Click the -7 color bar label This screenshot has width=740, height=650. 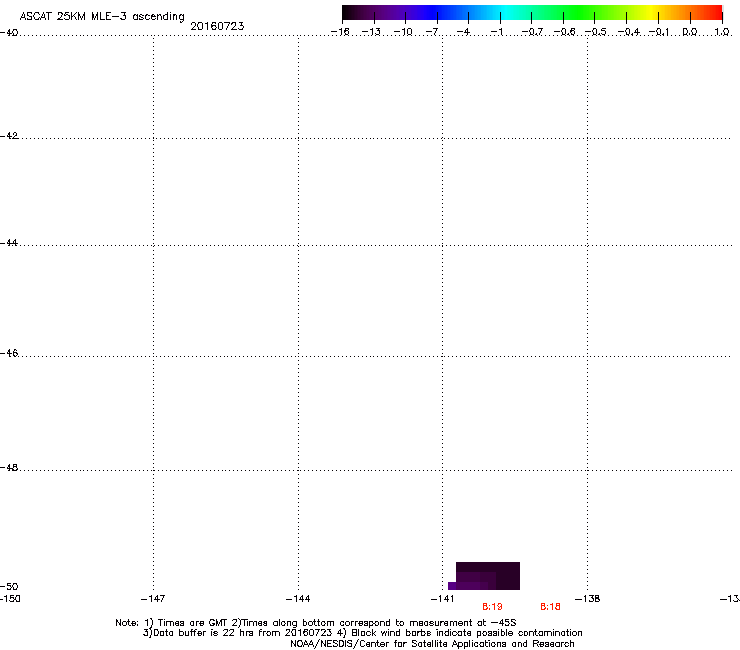tap(432, 32)
